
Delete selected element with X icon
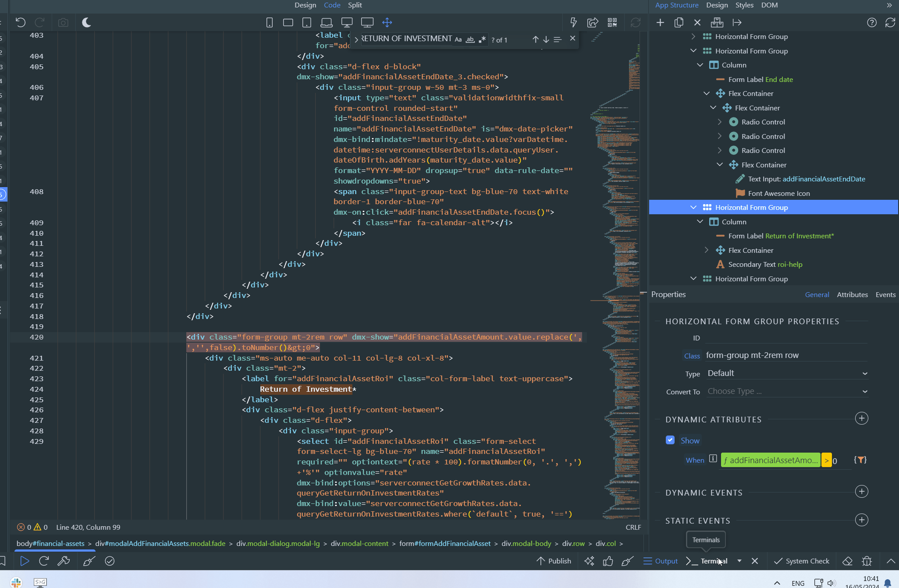697,22
